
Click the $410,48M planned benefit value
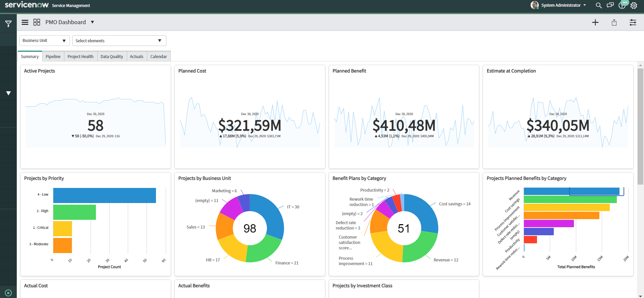tap(404, 126)
